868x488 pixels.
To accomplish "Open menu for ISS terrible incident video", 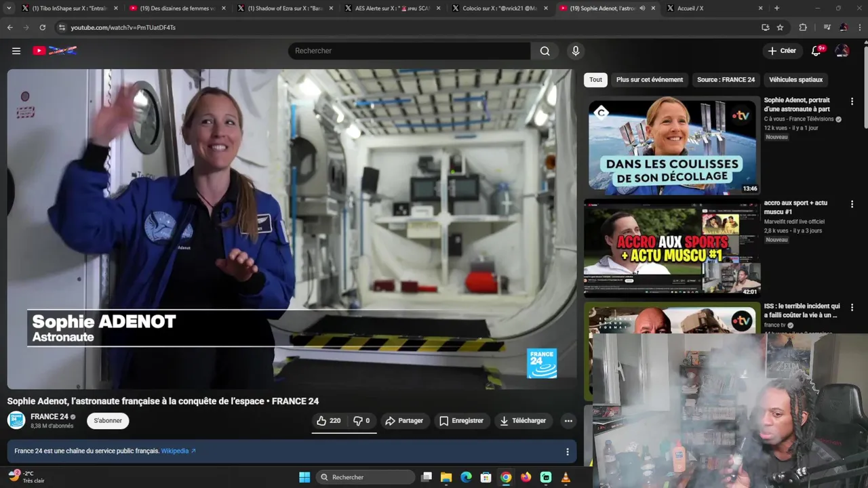I will click(x=852, y=308).
